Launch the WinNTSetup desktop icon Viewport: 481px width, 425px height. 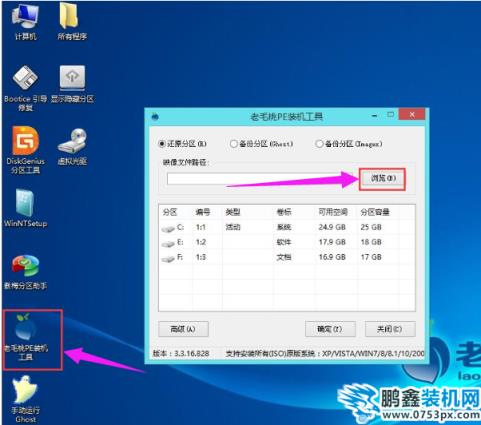click(x=25, y=208)
